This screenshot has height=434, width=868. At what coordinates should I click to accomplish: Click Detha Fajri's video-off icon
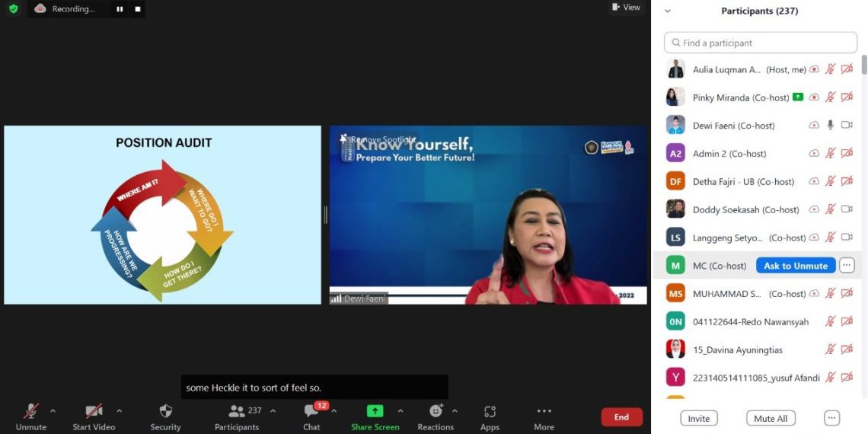pos(847,181)
